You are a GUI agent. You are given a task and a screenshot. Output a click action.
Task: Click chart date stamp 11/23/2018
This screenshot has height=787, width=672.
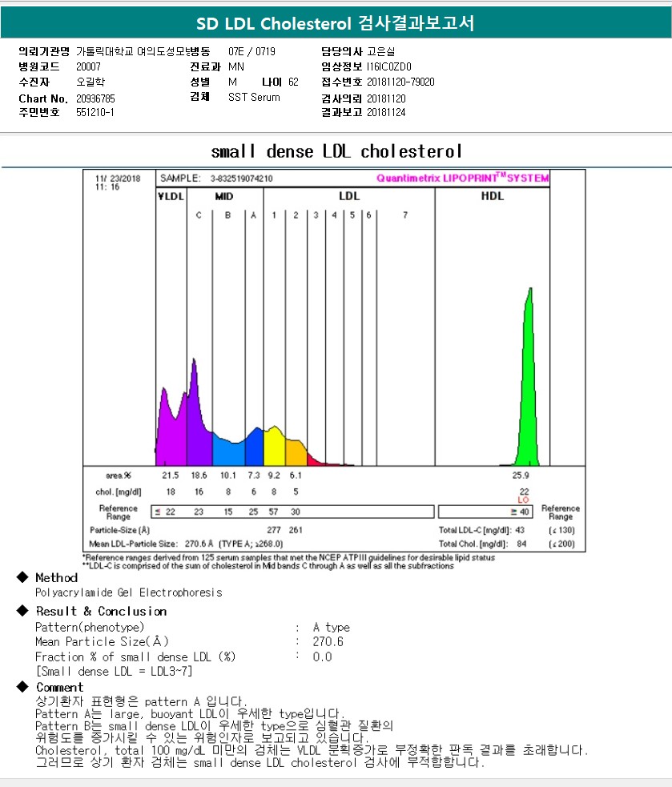pos(118,179)
